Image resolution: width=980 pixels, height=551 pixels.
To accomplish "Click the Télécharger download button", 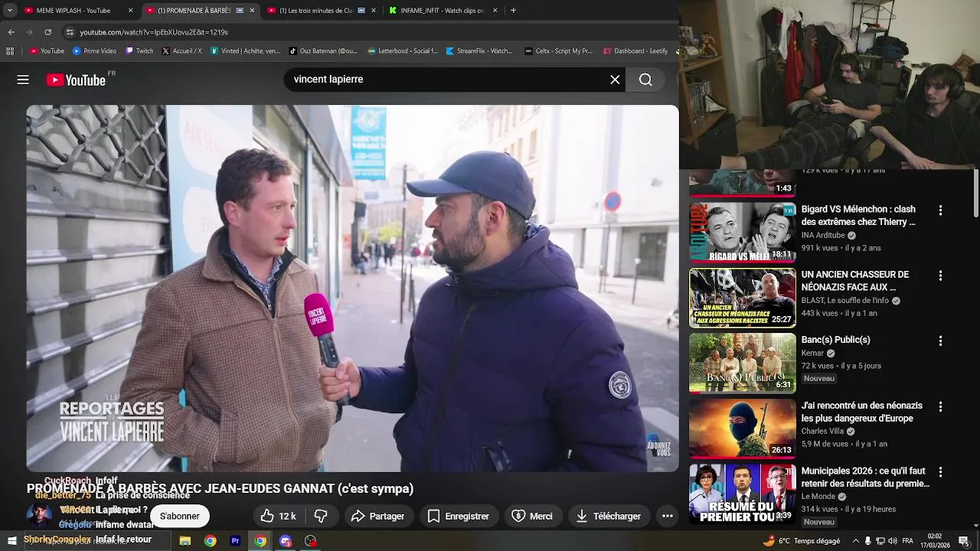I will (609, 517).
